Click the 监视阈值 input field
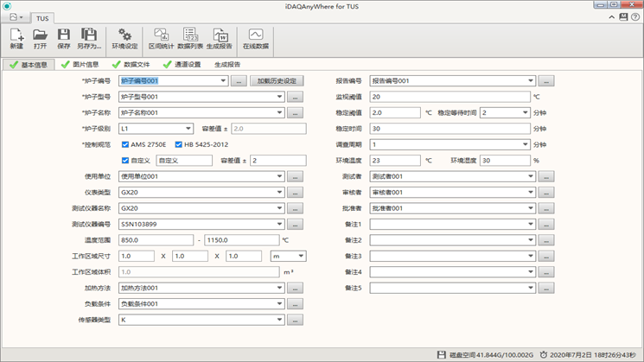This screenshot has width=644, height=362. pyautogui.click(x=450, y=97)
